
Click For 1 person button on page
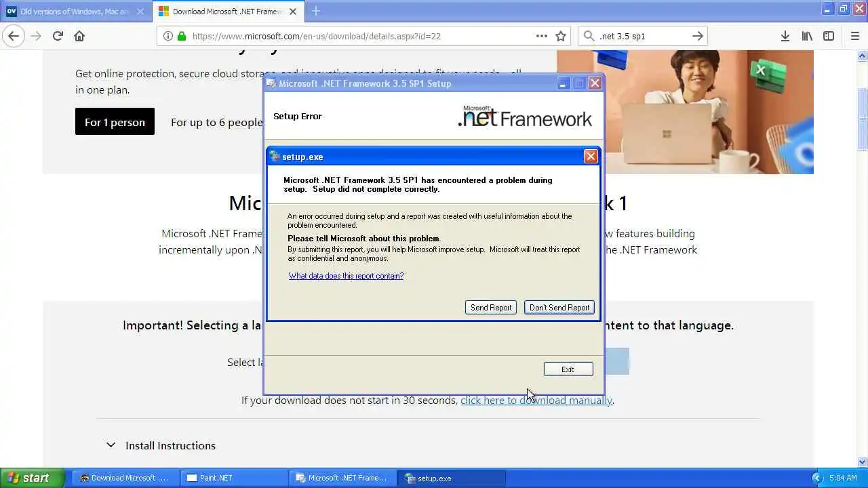115,122
